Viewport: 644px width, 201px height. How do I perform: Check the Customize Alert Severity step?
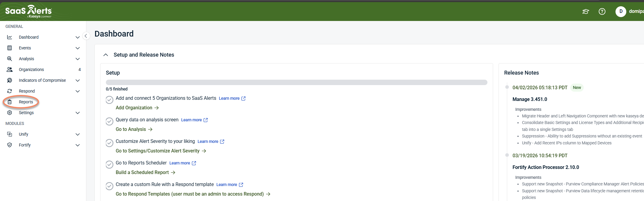pos(109,143)
